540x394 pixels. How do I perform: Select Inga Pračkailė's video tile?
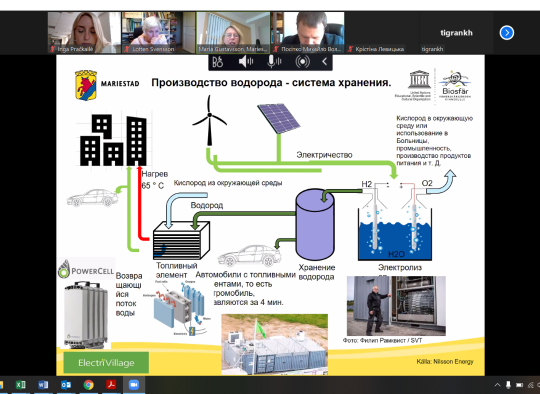tap(84, 32)
